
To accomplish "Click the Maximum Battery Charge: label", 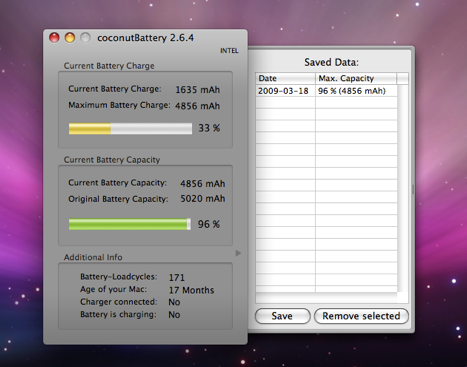I will [x=119, y=105].
